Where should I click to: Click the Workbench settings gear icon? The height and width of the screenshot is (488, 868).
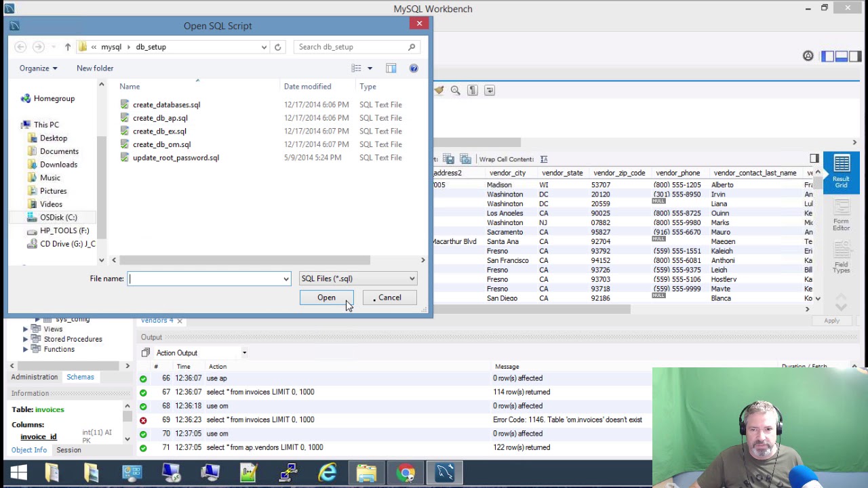(808, 56)
